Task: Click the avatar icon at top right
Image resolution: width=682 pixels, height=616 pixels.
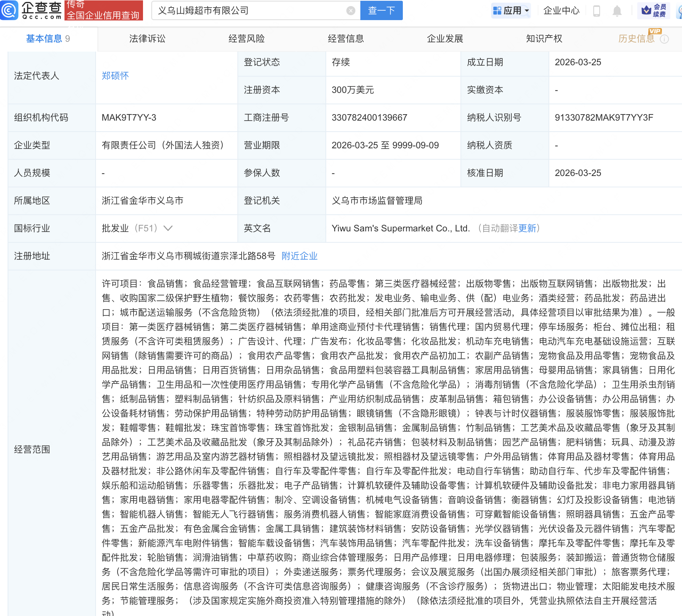Action: pos(679,11)
